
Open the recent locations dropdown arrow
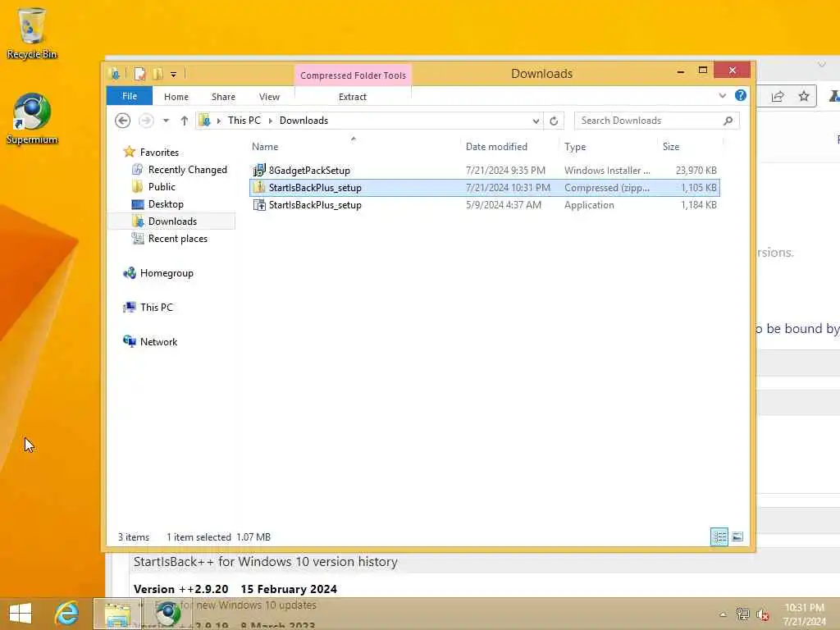tap(166, 121)
